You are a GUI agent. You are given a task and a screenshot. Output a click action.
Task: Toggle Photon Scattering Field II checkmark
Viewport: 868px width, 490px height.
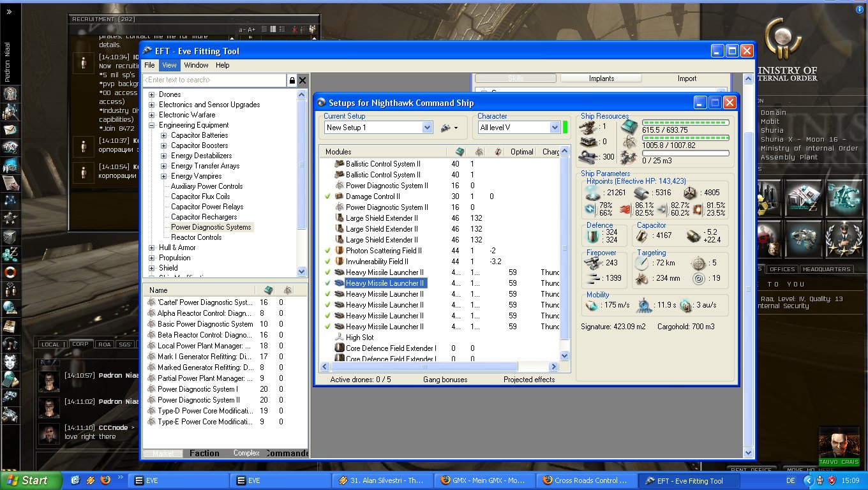327,251
